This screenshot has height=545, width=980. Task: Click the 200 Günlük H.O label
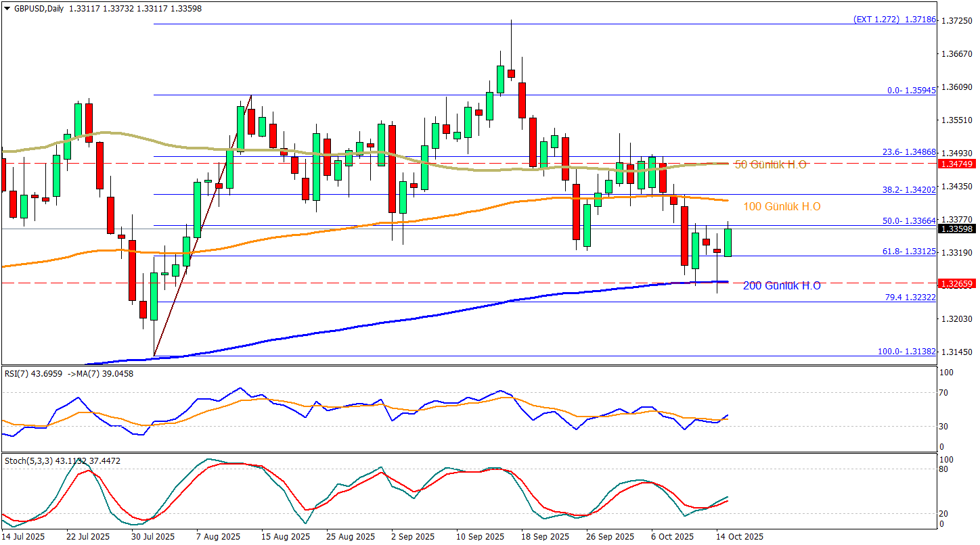[x=782, y=286]
